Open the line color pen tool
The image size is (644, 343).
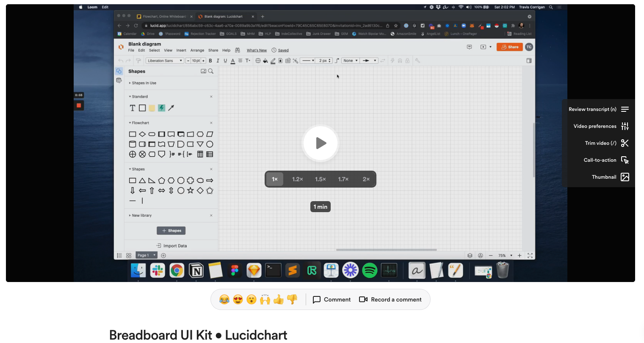point(273,61)
